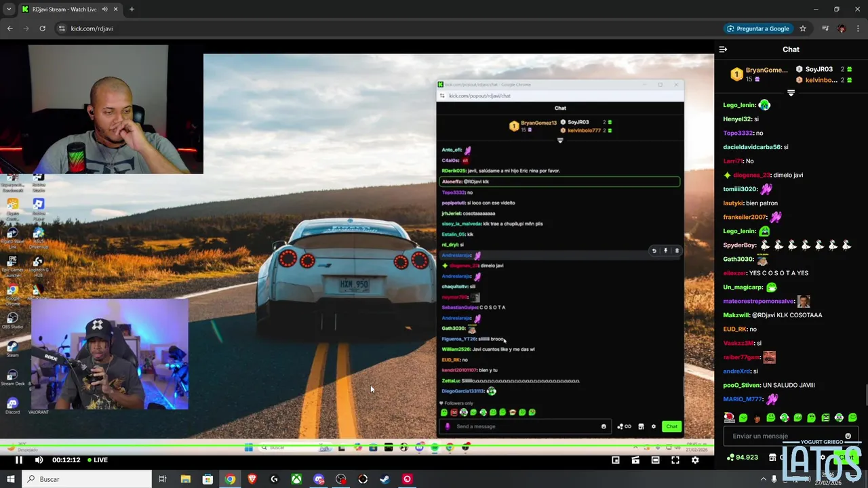This screenshot has width=868, height=488.
Task: Open Chrome profile avatar
Action: pyautogui.click(x=842, y=28)
